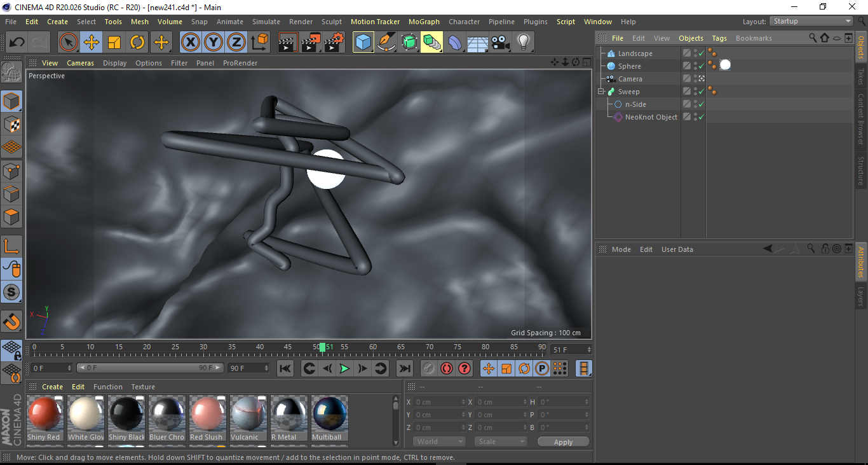868x465 pixels.
Task: Go to start of animation
Action: [285, 368]
